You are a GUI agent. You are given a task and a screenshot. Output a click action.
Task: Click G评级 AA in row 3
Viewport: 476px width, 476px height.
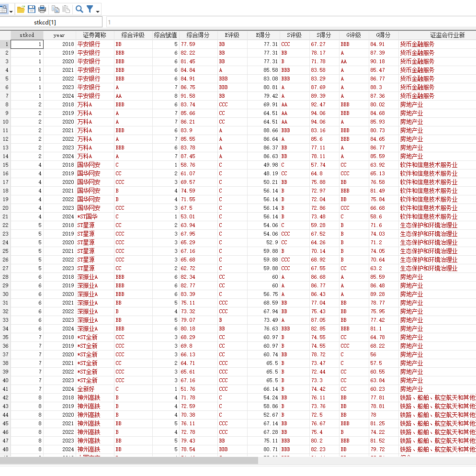tap(344, 62)
